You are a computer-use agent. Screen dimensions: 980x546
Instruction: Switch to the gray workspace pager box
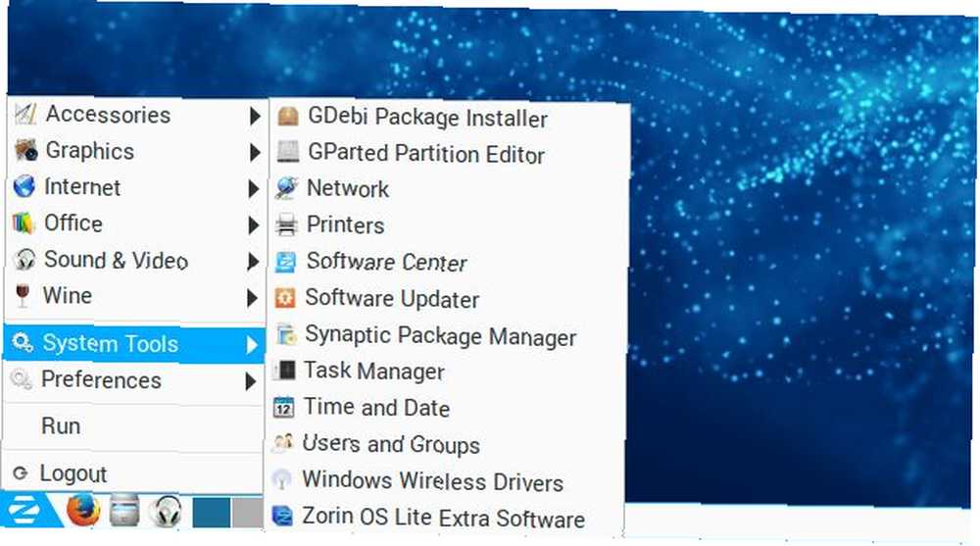(248, 513)
